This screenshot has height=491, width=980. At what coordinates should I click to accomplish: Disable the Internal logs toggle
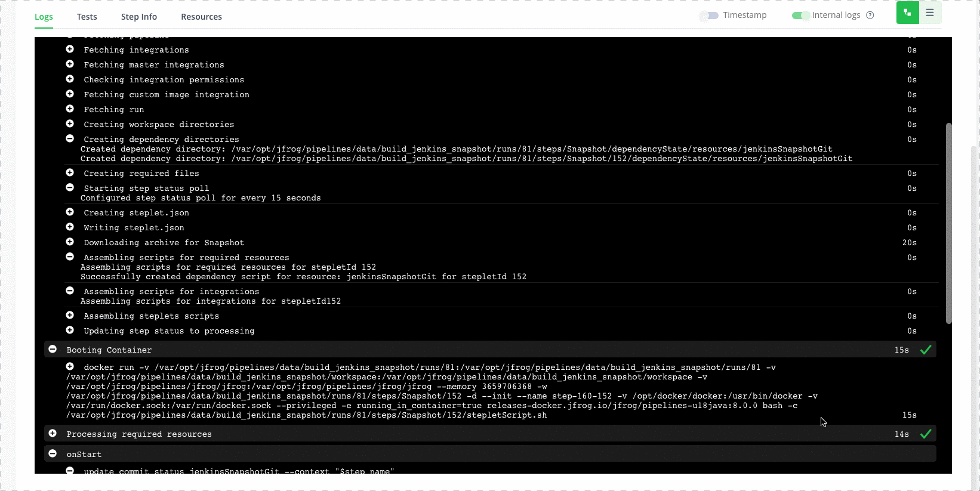click(x=800, y=16)
